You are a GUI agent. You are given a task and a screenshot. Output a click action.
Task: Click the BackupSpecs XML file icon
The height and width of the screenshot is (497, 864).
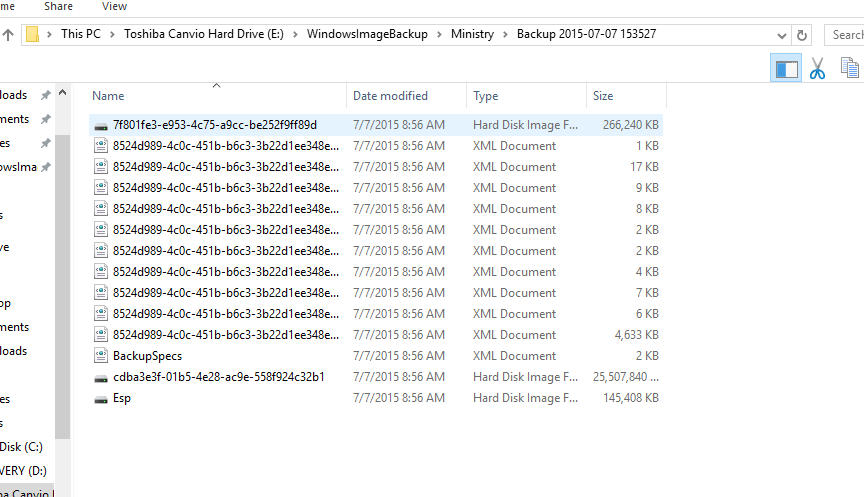[100, 356]
